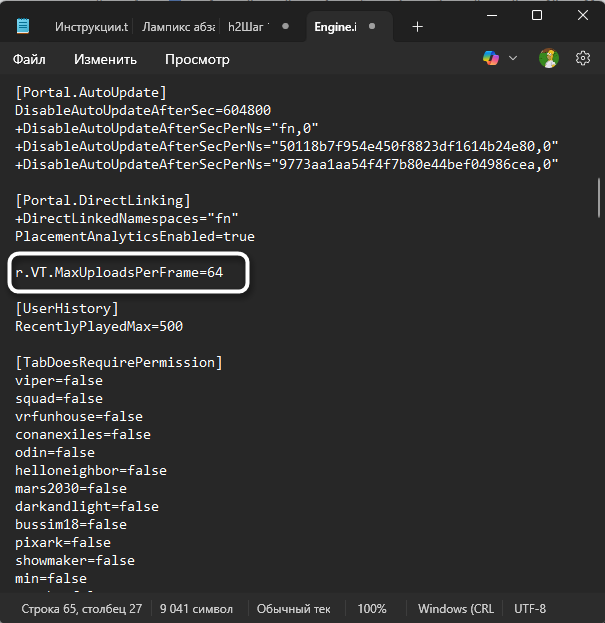The width and height of the screenshot is (605, 623).
Task: Close the Notepad window
Action: (583, 15)
